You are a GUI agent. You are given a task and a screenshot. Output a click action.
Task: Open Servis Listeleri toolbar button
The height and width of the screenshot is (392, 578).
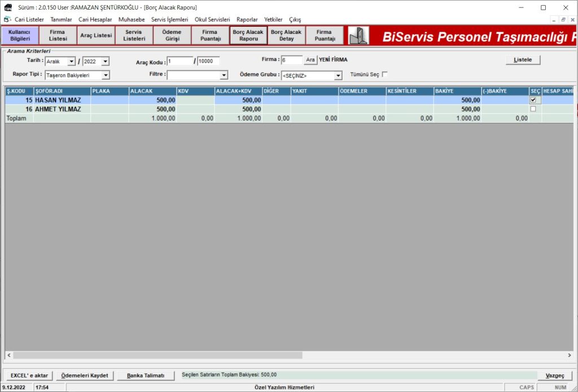[134, 36]
